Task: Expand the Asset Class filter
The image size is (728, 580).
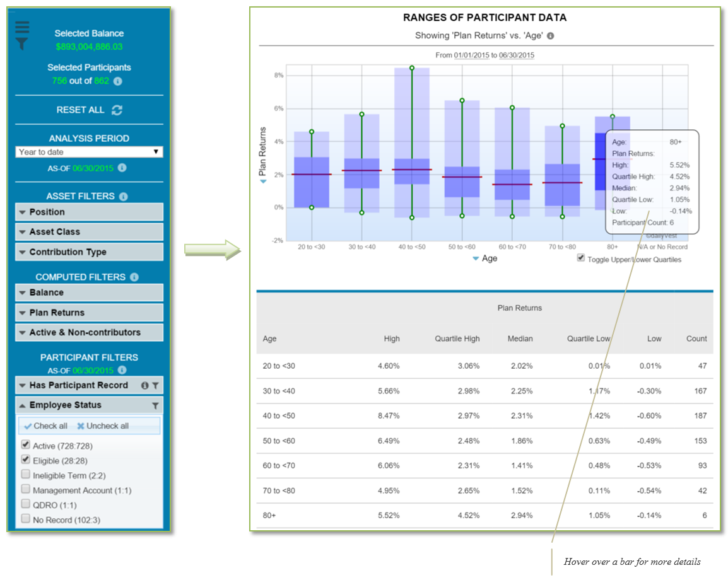Action: [89, 232]
